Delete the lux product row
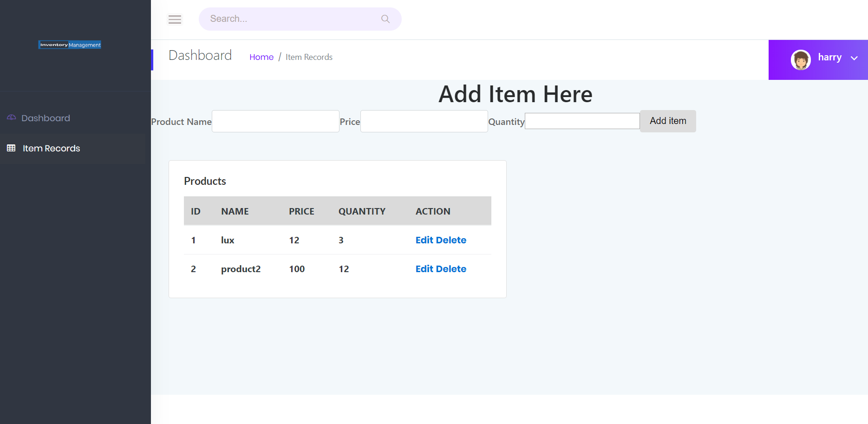 click(451, 240)
